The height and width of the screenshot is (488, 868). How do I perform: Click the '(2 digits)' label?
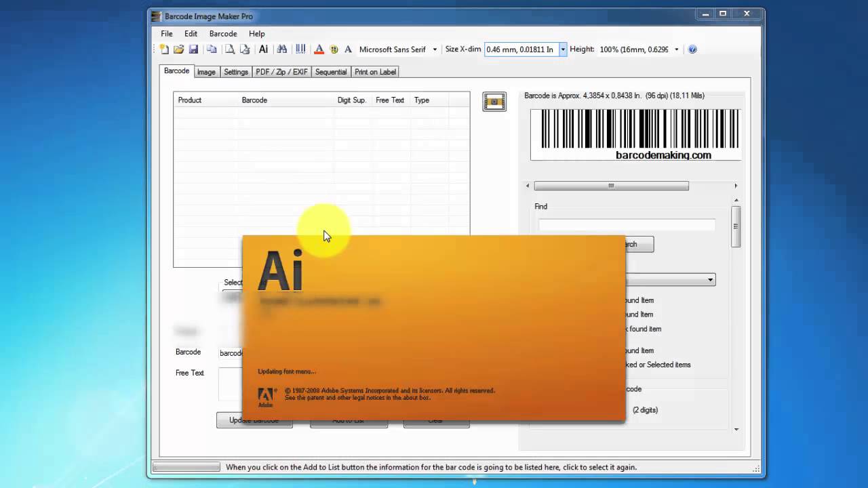point(645,410)
